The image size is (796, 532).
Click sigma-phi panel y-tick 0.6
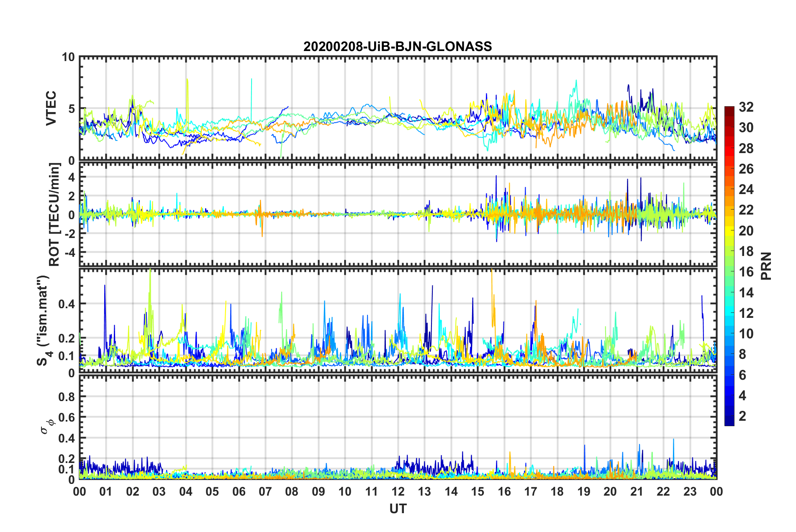(x=67, y=417)
